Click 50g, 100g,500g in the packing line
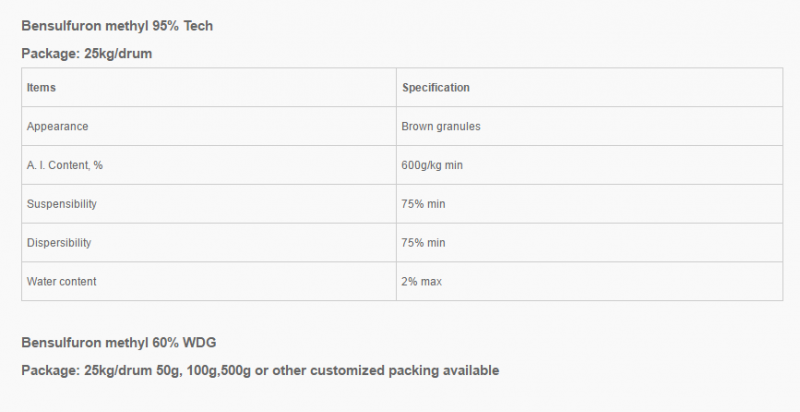This screenshot has height=412, width=800. coord(204,370)
